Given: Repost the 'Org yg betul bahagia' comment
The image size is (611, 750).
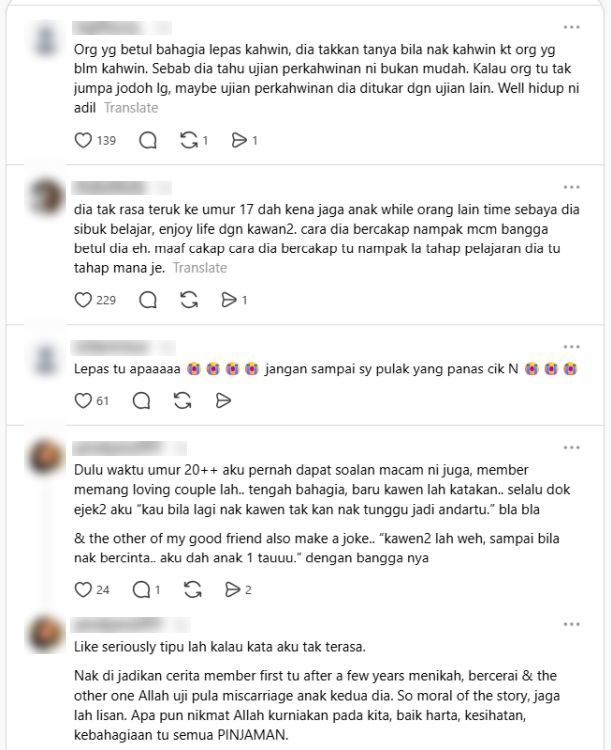Looking at the screenshot, I should tap(189, 140).
